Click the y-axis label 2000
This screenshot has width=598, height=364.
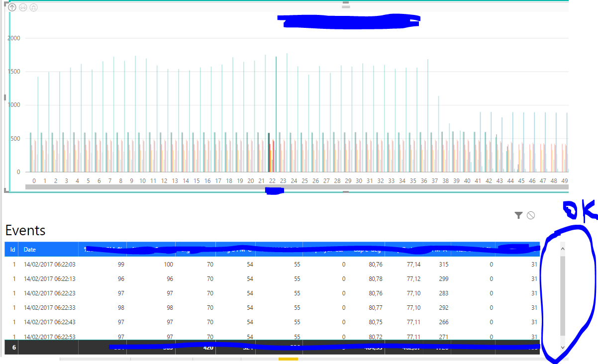(x=14, y=38)
